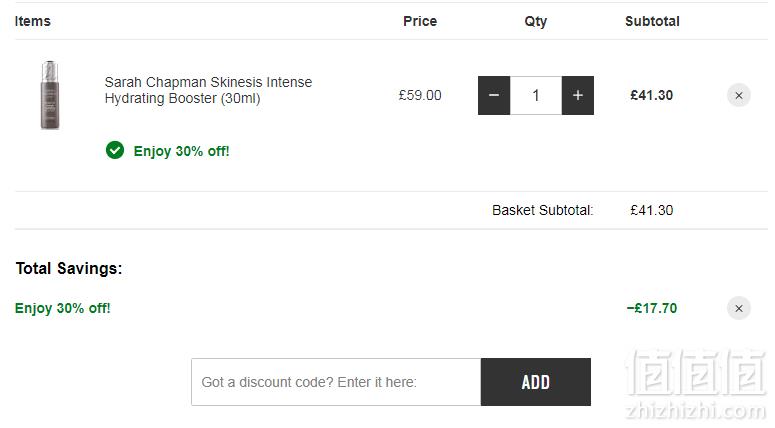Select the Enjoy 30% off label under item
Image resolution: width=775 pixels, height=428 pixels.
click(181, 151)
